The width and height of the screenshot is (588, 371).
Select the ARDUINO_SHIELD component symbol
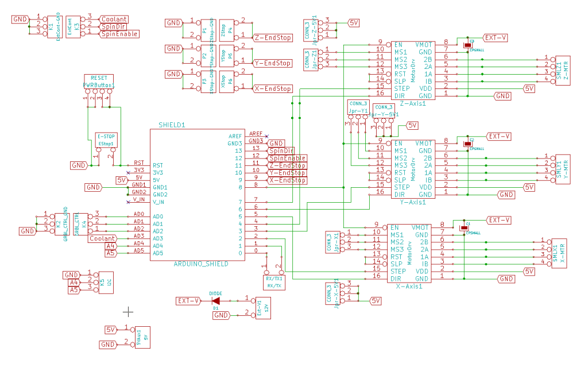click(x=198, y=195)
